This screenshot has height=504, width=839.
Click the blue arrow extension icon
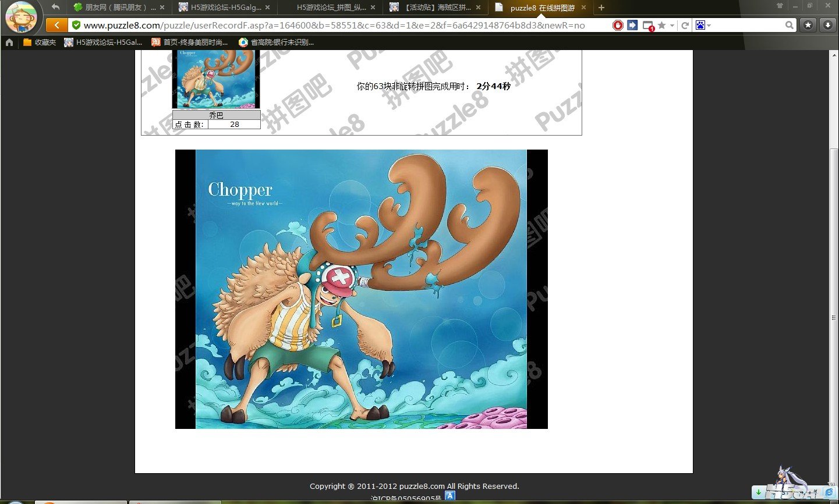tap(632, 25)
